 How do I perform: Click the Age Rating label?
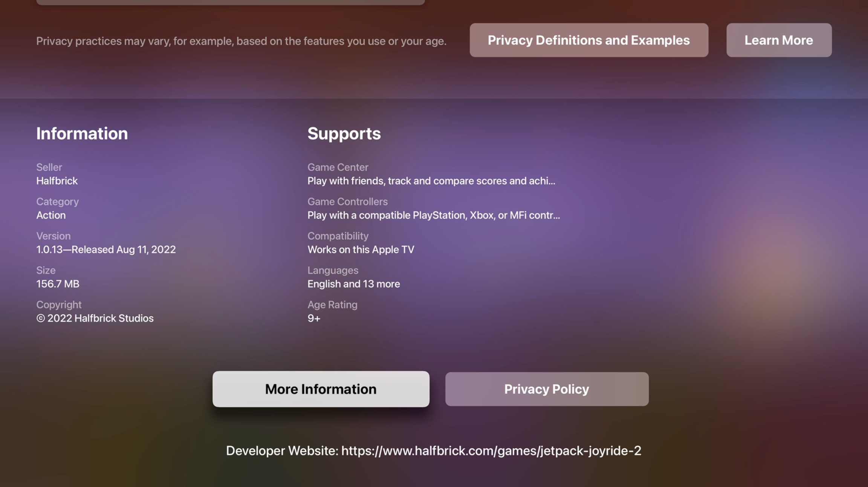coord(332,305)
